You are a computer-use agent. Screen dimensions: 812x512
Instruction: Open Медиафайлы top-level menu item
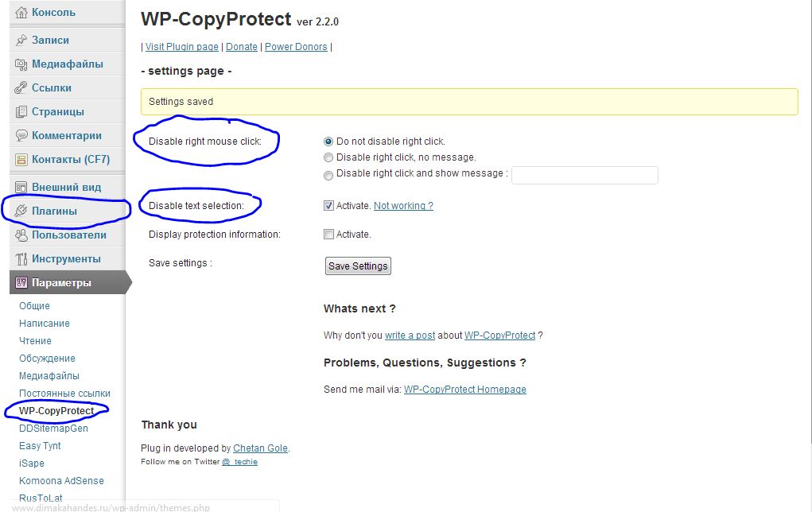point(68,64)
